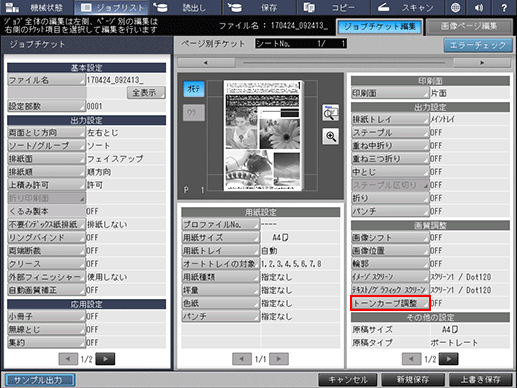
Task: Click the sheet scroll left arrow
Action: tap(206, 62)
